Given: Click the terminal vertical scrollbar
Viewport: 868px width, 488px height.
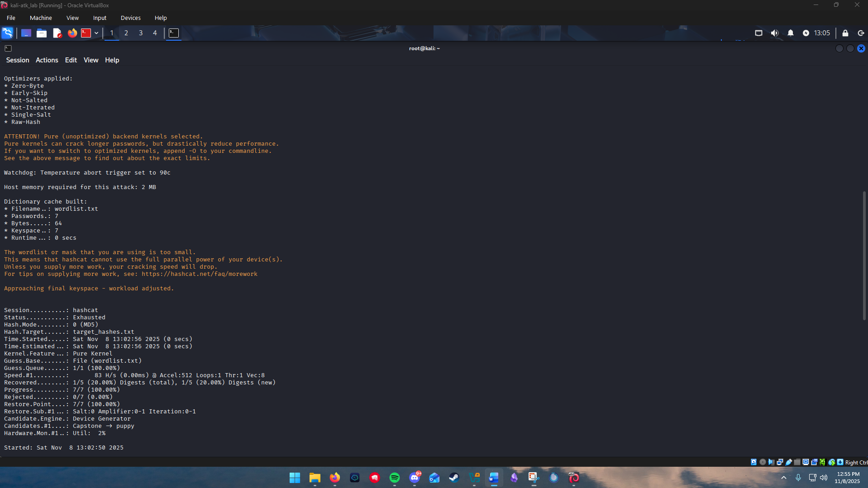Looking at the screenshot, I should click(x=864, y=256).
